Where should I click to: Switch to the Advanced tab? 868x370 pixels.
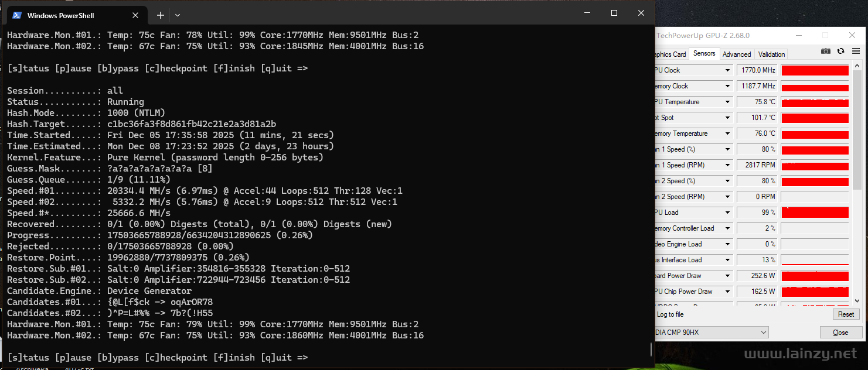point(737,54)
